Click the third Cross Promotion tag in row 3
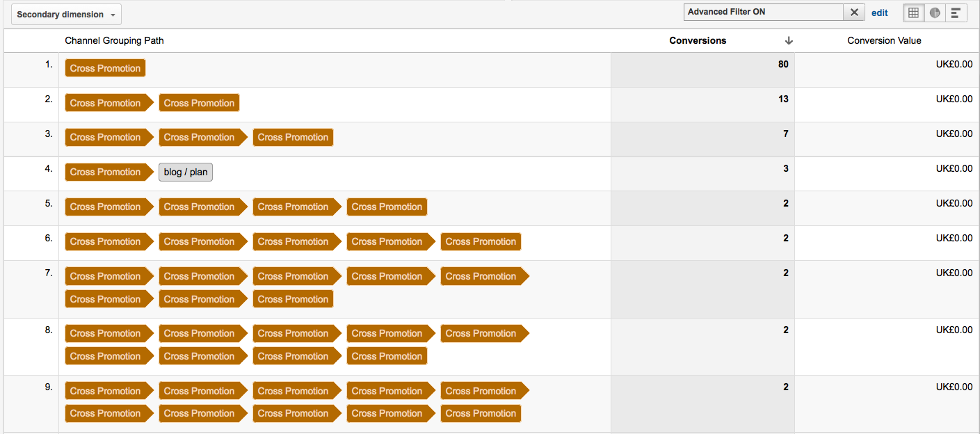 293,138
